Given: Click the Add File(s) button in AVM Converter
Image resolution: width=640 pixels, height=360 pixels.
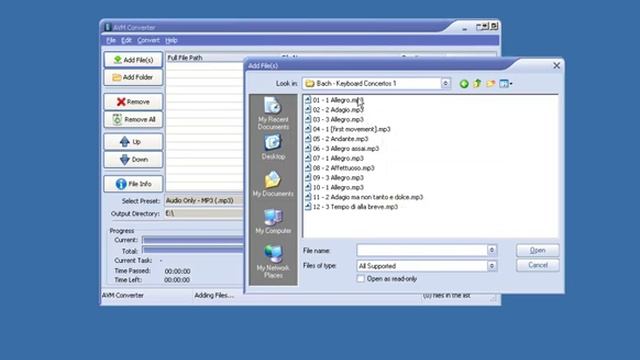Looking at the screenshot, I should tap(133, 60).
